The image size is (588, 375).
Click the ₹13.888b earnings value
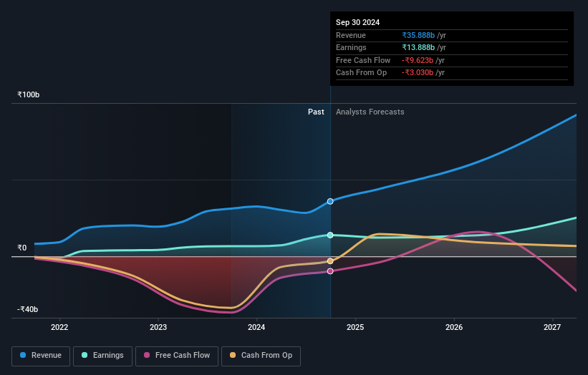(418, 47)
